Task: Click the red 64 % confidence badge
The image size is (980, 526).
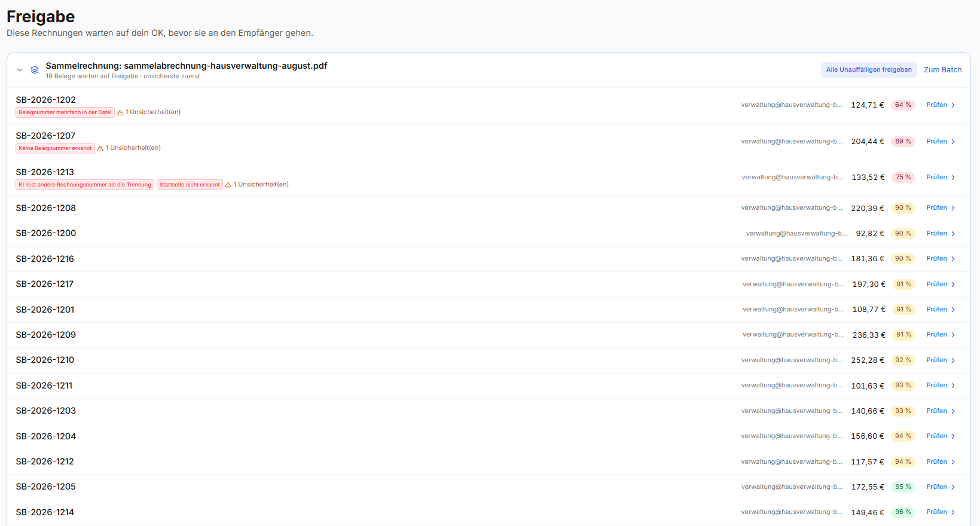Action: pos(903,105)
